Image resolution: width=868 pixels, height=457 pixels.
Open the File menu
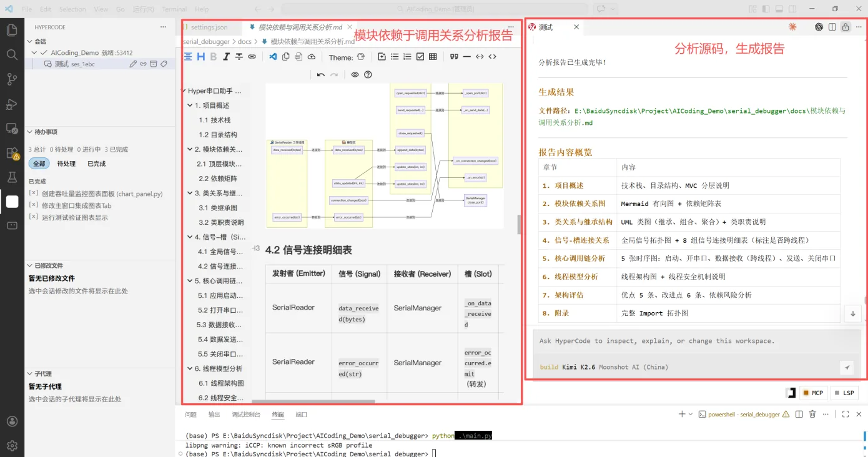coord(27,9)
